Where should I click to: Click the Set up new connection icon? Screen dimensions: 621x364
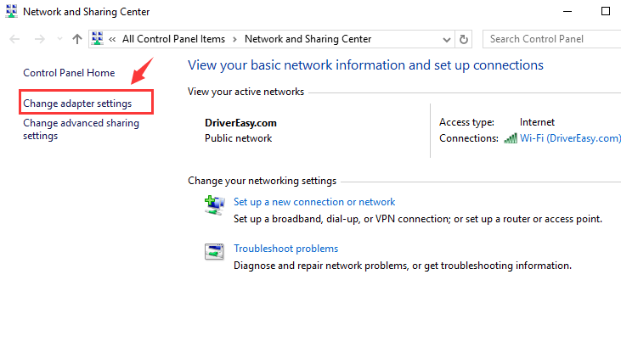click(214, 205)
